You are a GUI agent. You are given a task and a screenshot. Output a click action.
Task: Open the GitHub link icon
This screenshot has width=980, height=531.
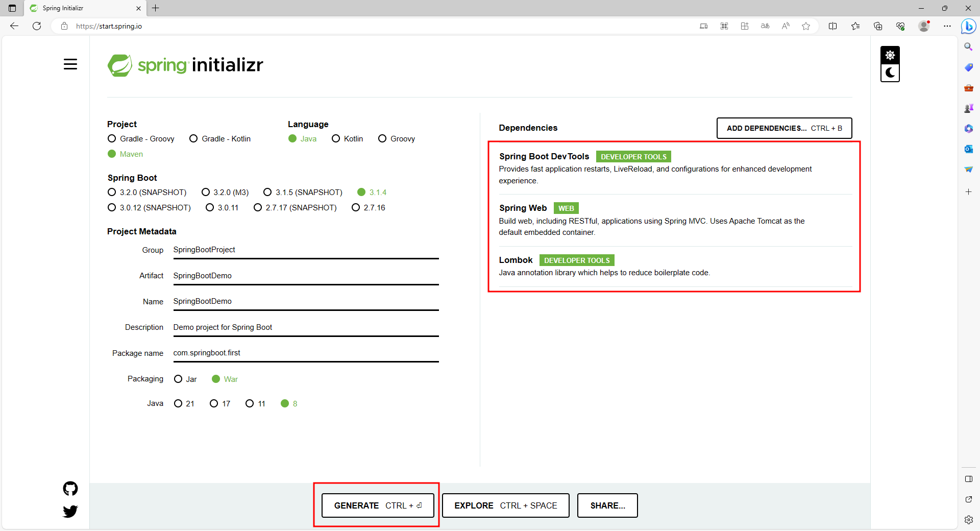70,489
